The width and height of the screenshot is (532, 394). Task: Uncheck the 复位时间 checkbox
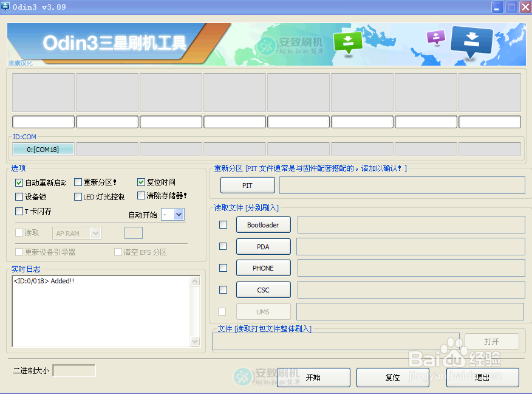click(x=141, y=182)
